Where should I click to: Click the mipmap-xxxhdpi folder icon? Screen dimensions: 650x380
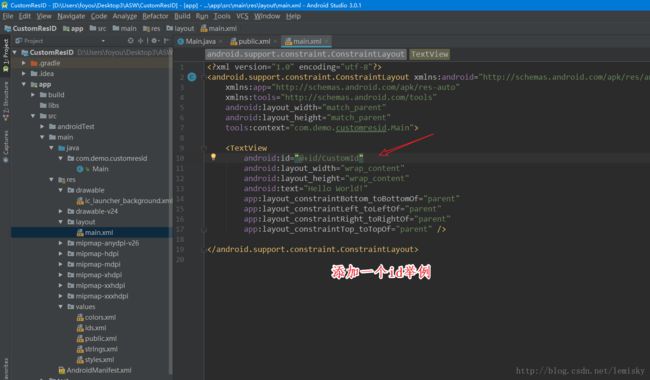tap(71, 296)
